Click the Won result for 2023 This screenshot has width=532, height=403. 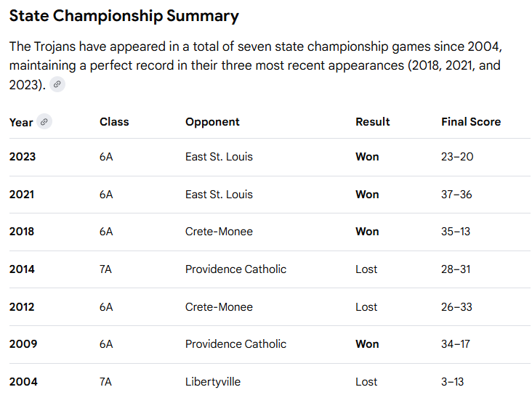(367, 157)
